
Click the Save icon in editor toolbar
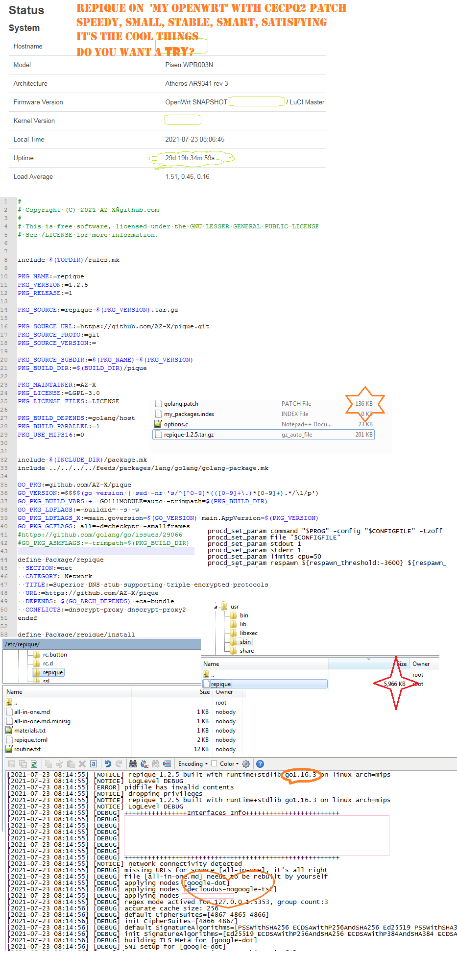[12, 763]
